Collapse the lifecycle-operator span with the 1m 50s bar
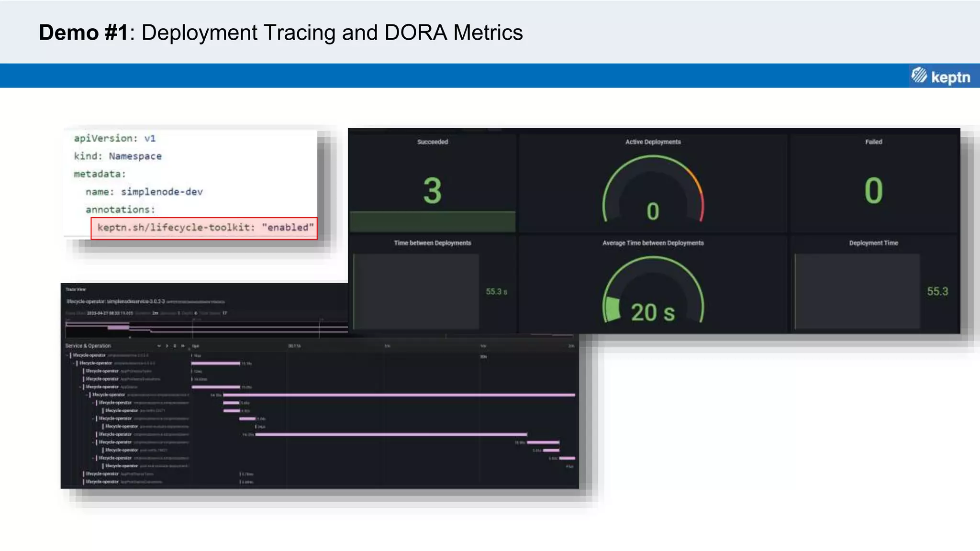The width and height of the screenshot is (980, 551). 87,395
